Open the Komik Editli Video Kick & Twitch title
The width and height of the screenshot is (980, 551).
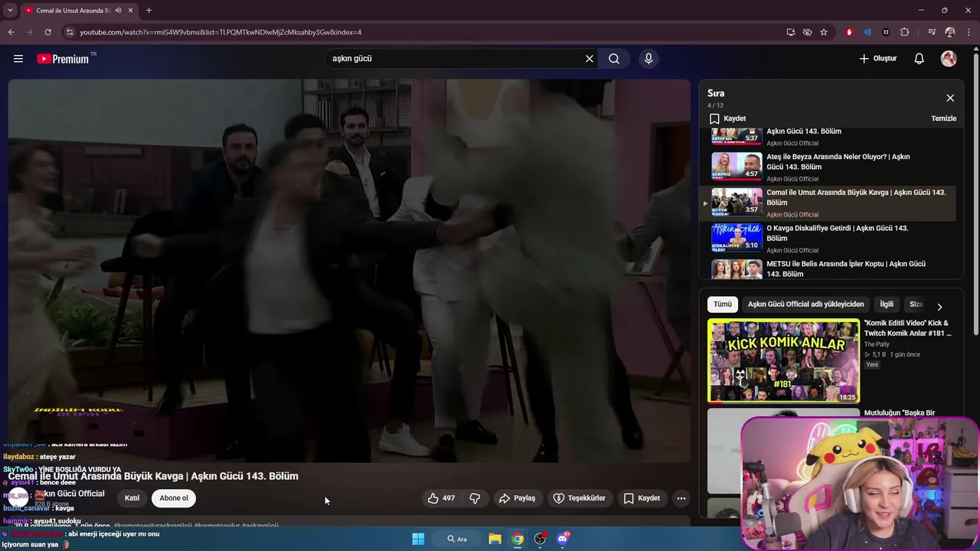(x=908, y=328)
